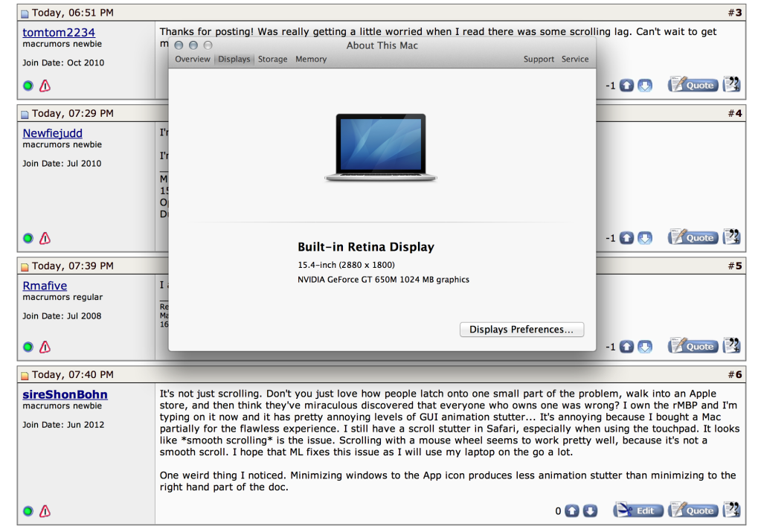Upvote Rmafive's post #5
This screenshot has height=532, width=761.
626,347
